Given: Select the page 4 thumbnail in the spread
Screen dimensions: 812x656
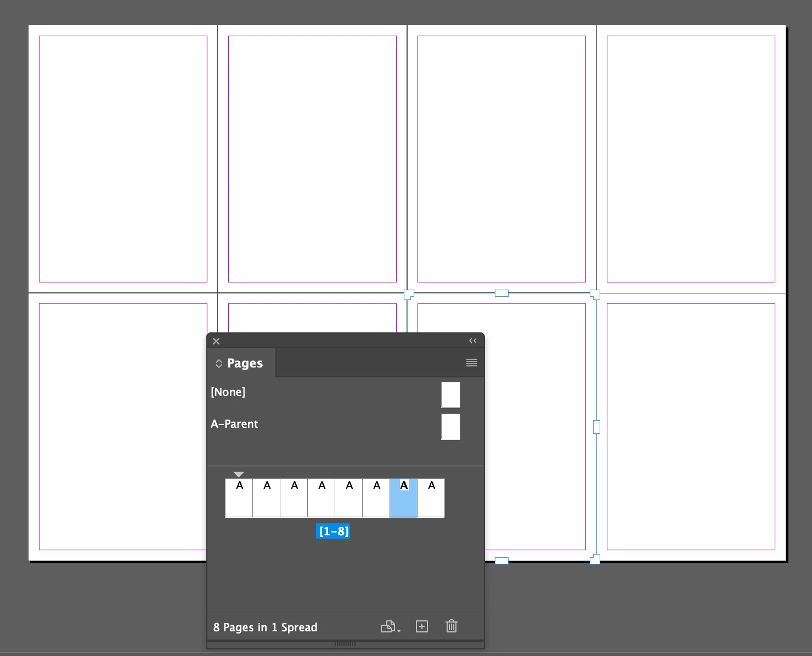Looking at the screenshot, I should (322, 498).
